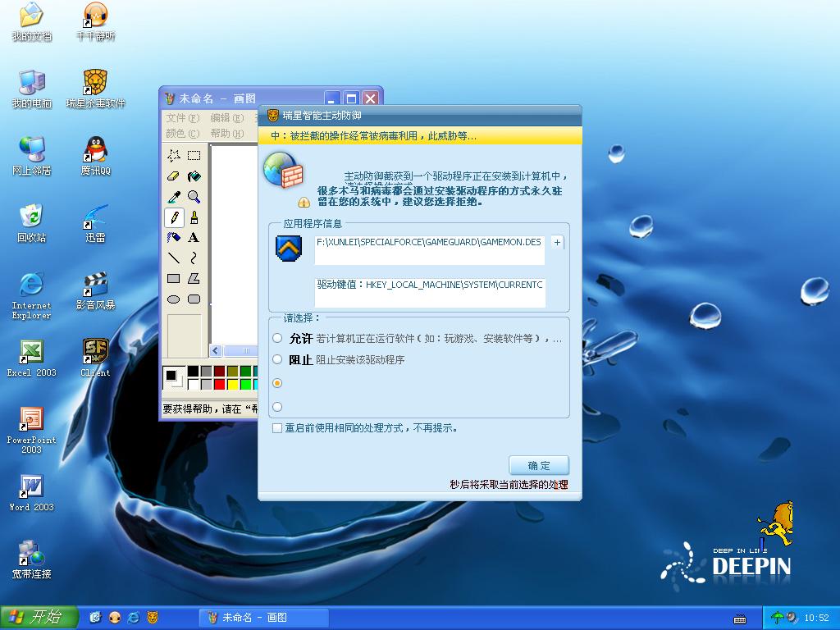This screenshot has height=630, width=840.
Task: Pick the Magnifier tool in Paint
Action: point(194,196)
